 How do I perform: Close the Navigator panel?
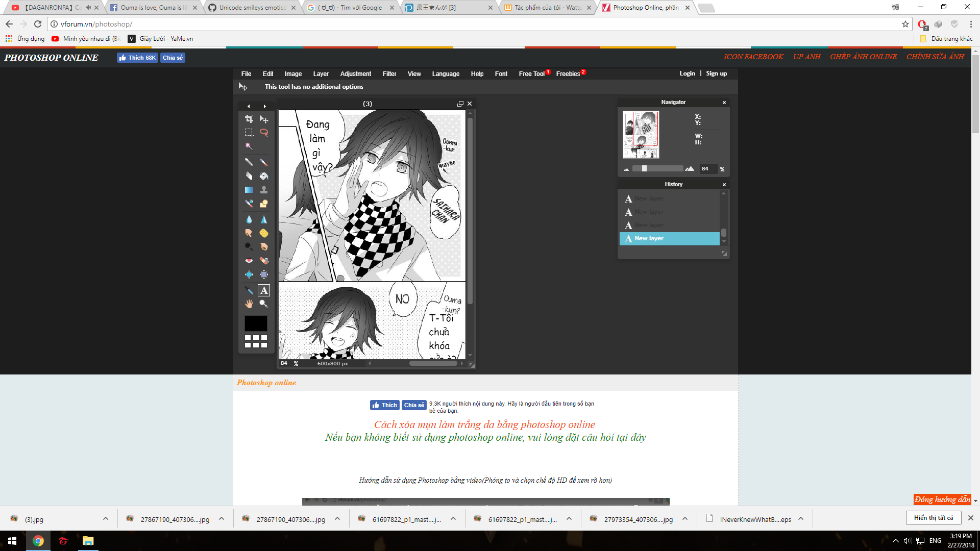point(724,103)
